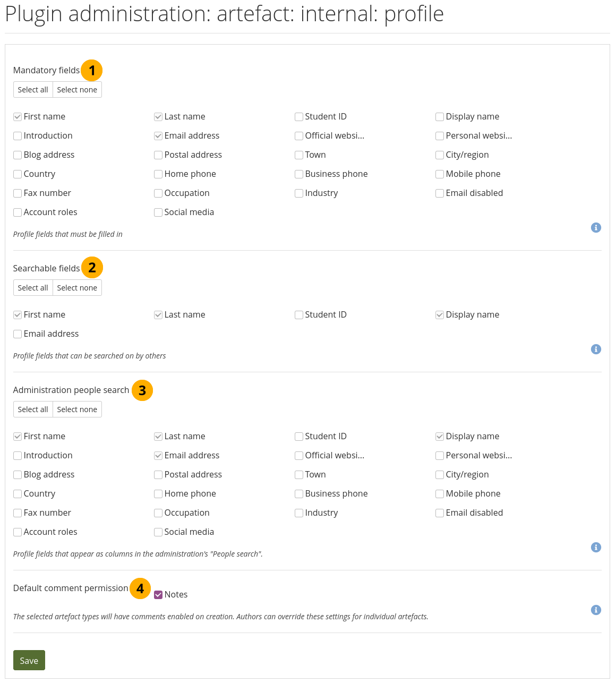
Task: Disable the Notes comment permission checkbox
Action: [x=158, y=595]
